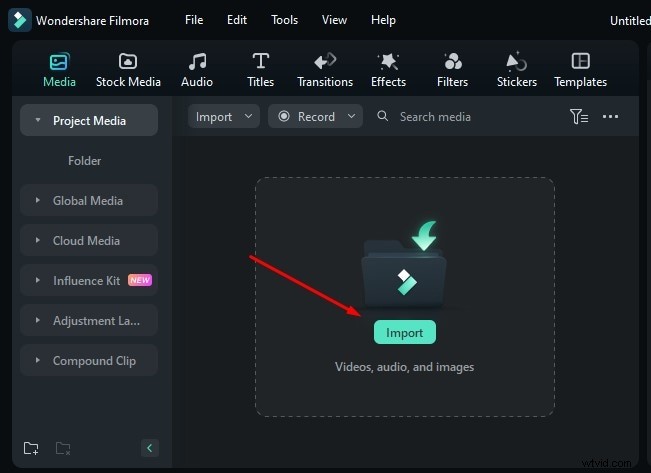Click the Wondershare Filmora logo icon
This screenshot has height=473, width=651.
(20, 20)
